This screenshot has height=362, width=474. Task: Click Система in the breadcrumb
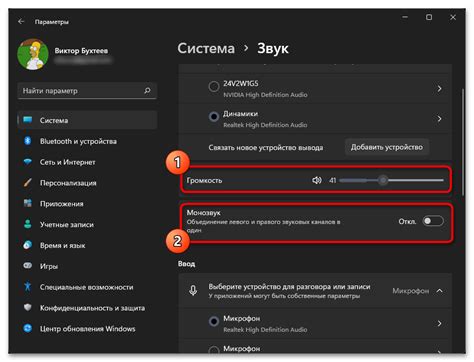(x=206, y=48)
